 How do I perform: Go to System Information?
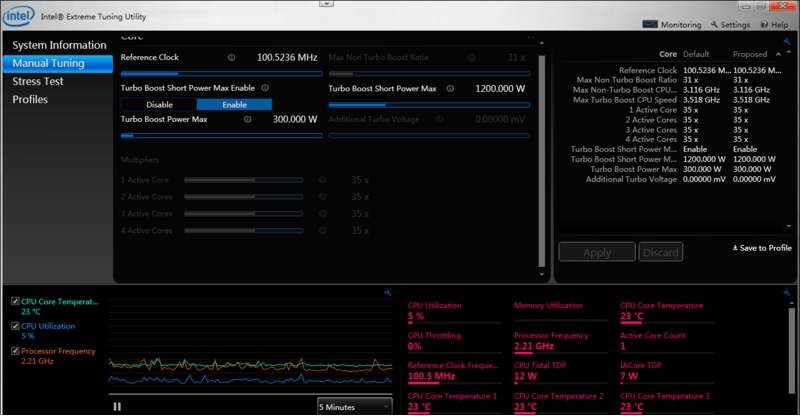click(58, 45)
